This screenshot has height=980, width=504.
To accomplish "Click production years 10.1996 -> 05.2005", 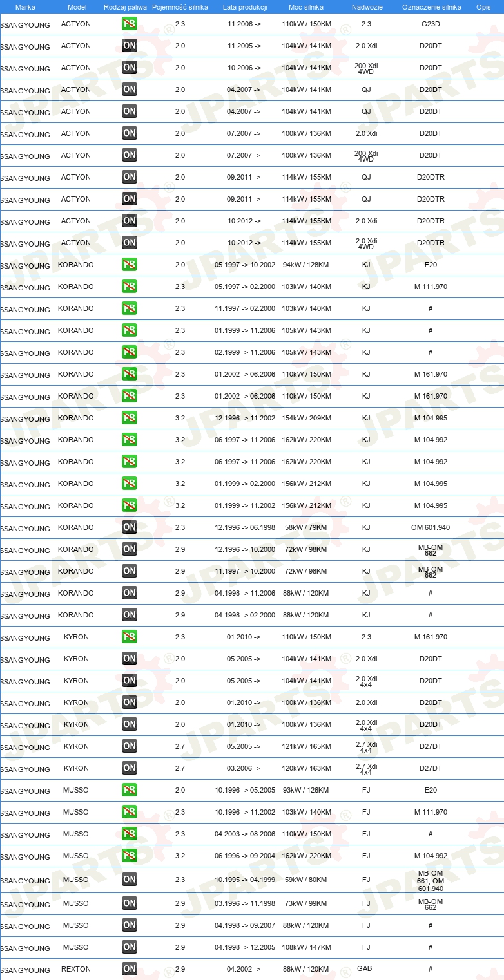I will (x=245, y=790).
